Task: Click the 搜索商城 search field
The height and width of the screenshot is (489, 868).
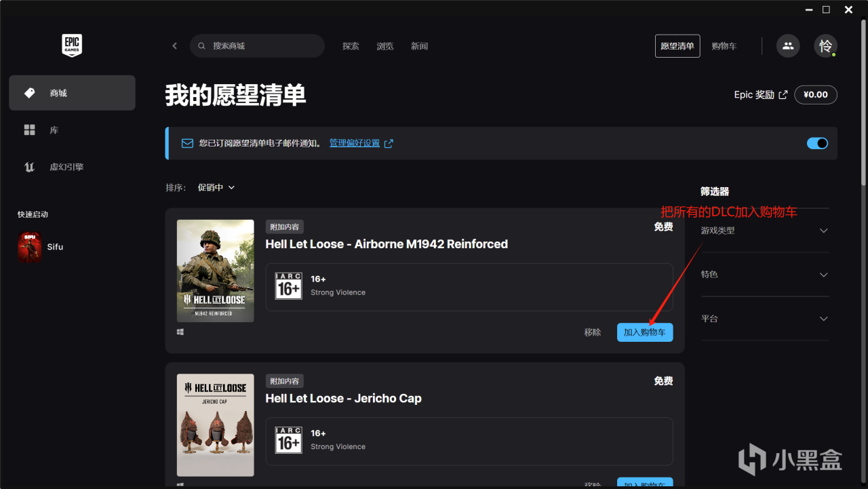Action: point(257,46)
